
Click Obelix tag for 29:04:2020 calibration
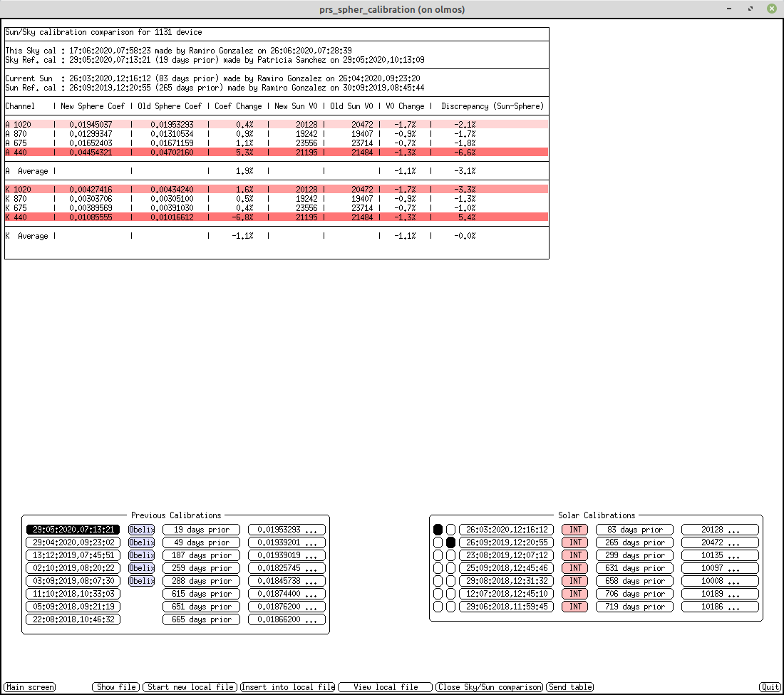click(x=142, y=542)
